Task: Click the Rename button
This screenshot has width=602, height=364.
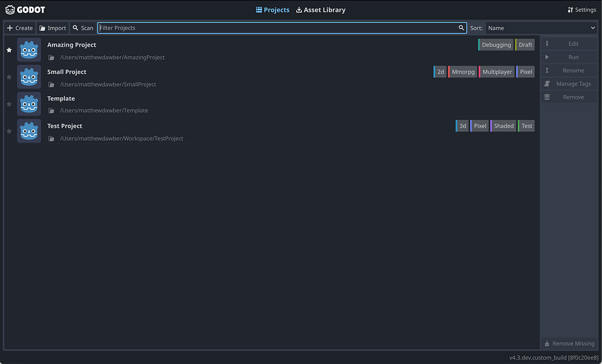Action: 569,71
